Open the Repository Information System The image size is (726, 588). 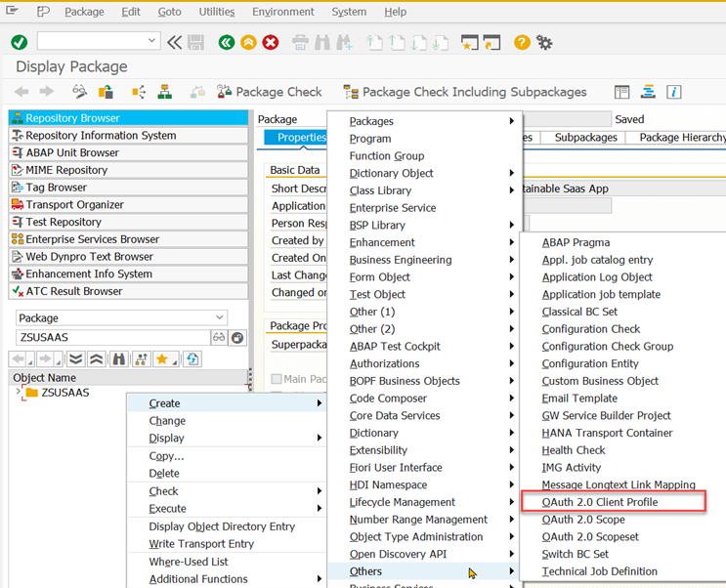point(128,135)
